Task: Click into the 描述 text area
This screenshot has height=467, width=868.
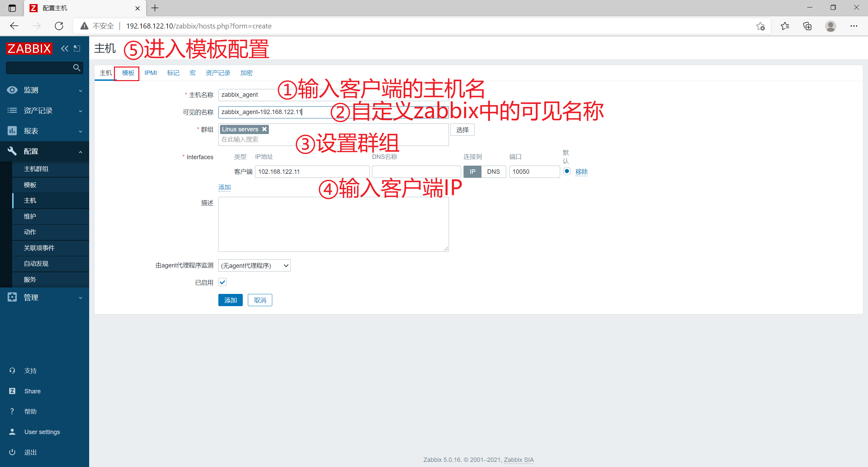Action: (x=334, y=224)
